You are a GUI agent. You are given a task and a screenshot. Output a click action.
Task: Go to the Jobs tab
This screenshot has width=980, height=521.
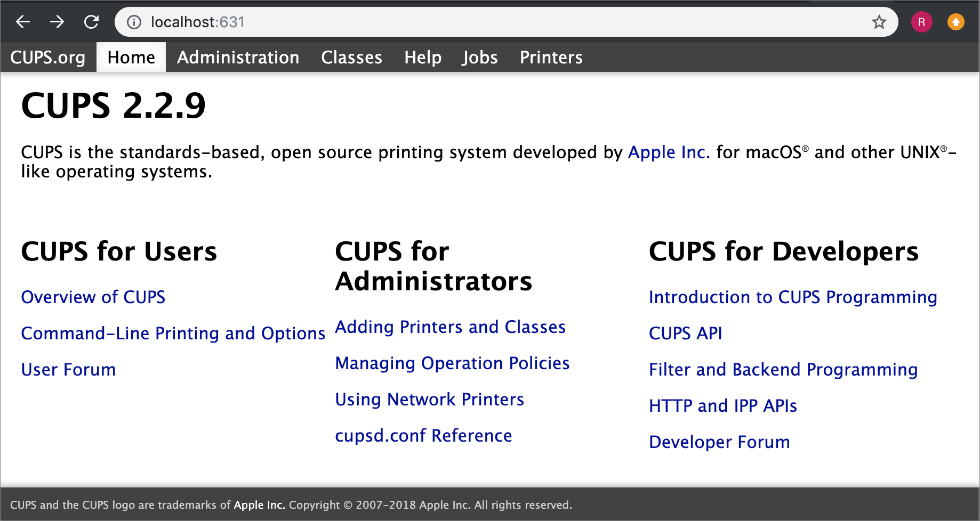pos(480,57)
